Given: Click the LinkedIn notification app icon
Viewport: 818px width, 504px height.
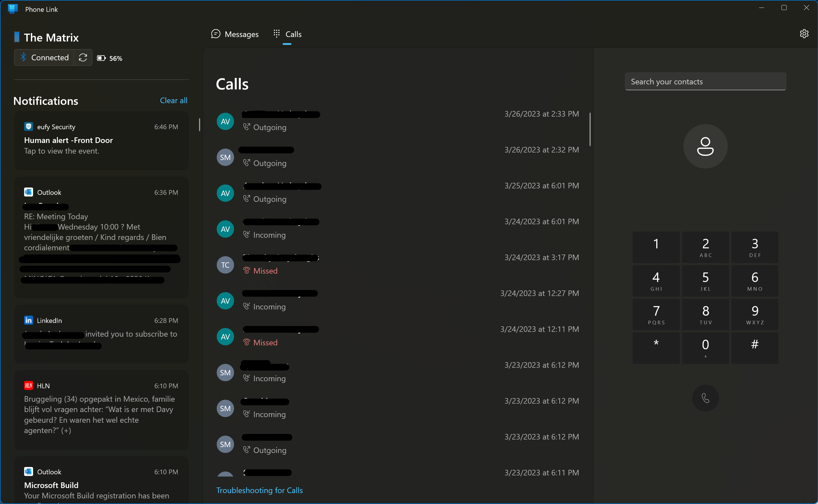Looking at the screenshot, I should [29, 320].
